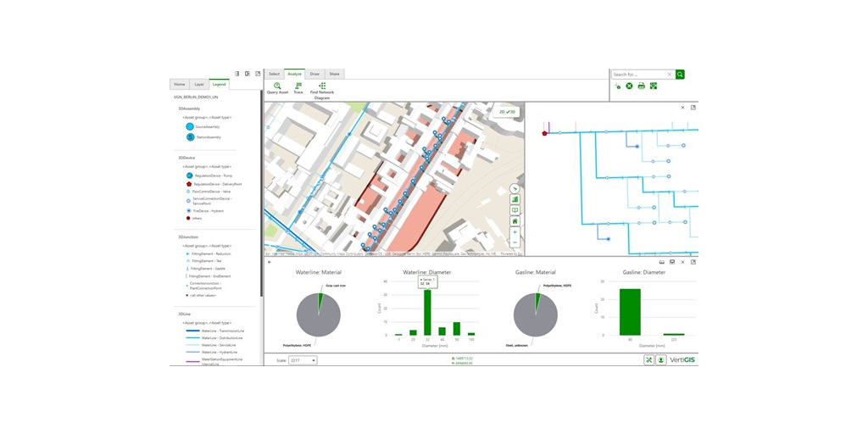Viewport: 868px width, 434px height.
Task: Close the network diagram panel
Action: 683,108
